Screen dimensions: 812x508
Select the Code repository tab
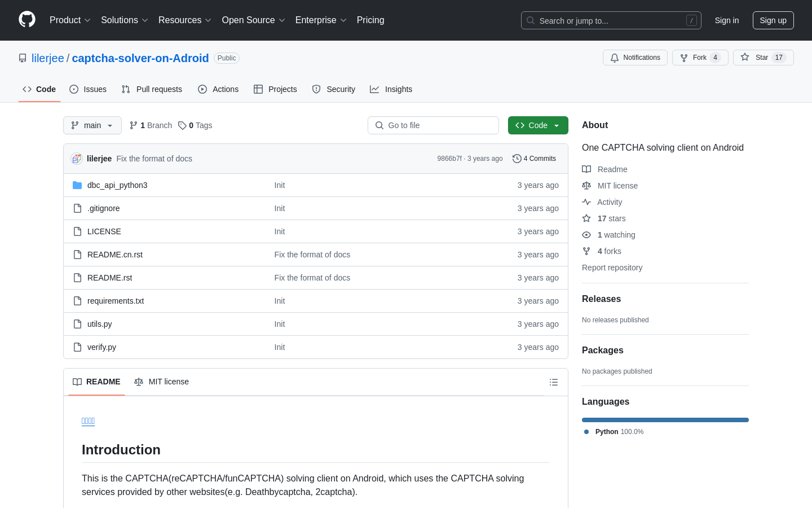pos(39,89)
